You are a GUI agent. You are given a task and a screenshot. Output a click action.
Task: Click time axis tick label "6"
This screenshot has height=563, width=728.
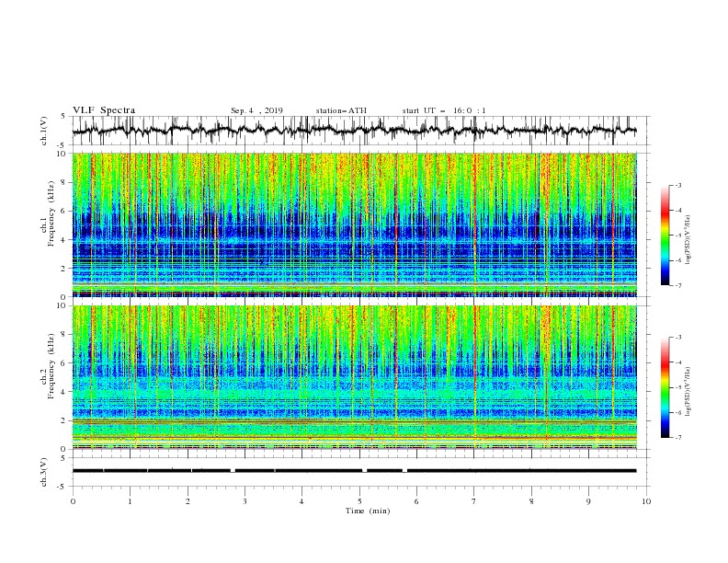(416, 501)
